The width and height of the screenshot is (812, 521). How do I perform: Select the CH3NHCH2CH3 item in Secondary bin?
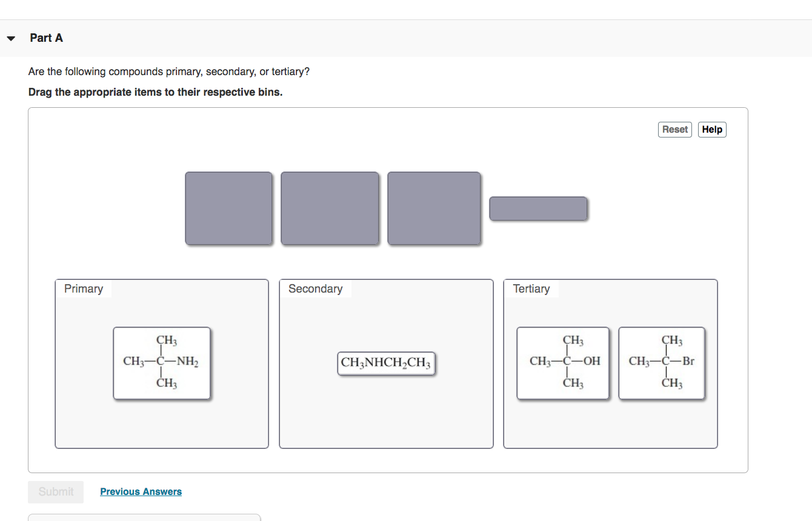386,363
